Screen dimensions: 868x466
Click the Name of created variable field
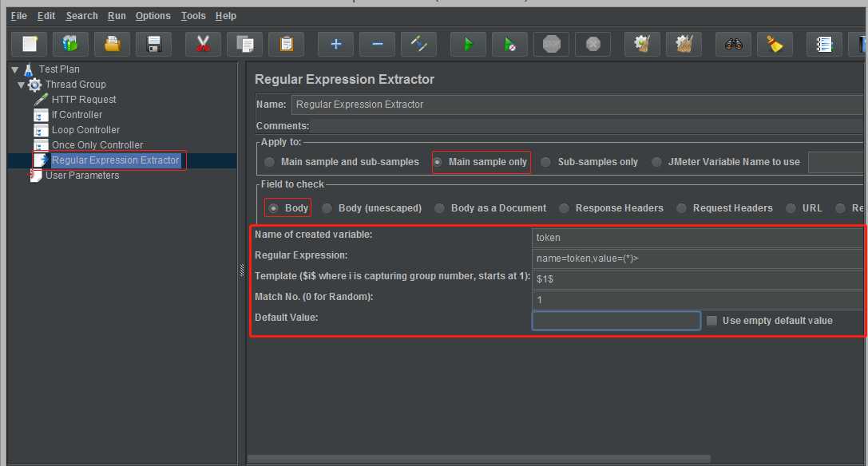697,238
